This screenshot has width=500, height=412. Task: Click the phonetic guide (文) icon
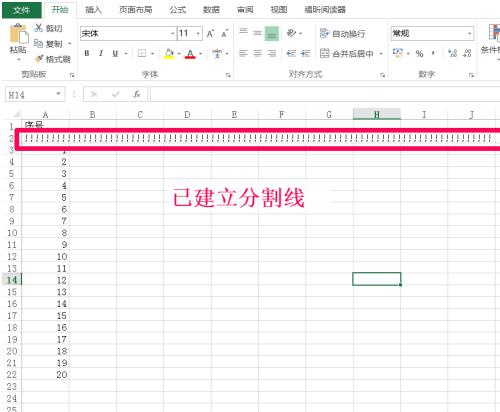coord(217,53)
